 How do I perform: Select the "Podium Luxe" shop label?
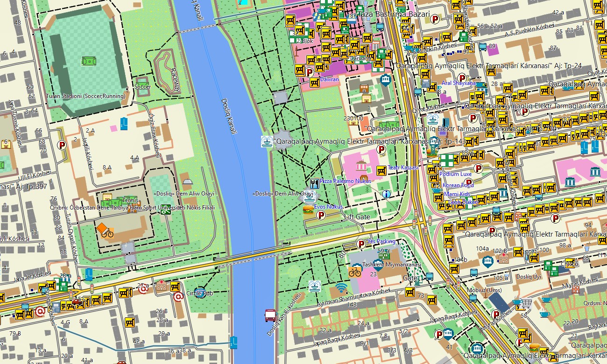coord(455,174)
